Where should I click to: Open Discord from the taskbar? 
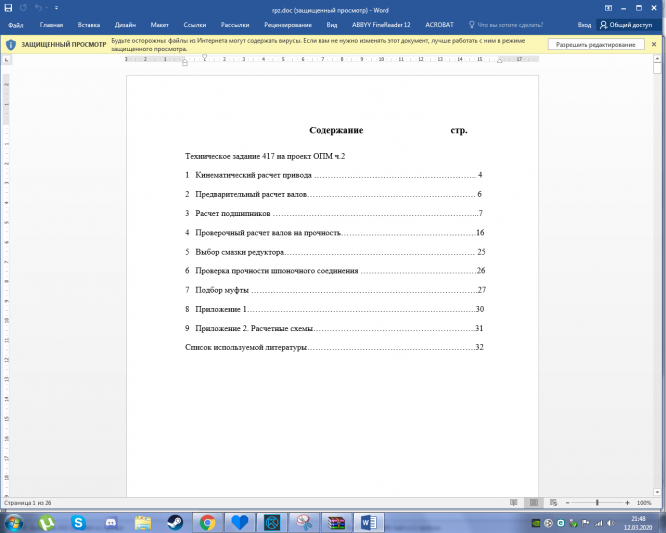pyautogui.click(x=110, y=522)
